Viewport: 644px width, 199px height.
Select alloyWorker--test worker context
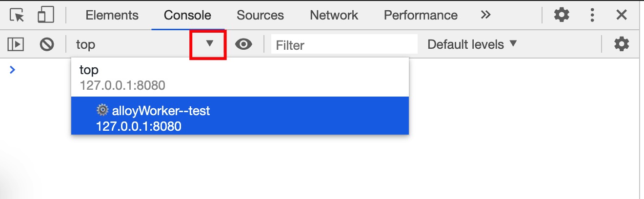(240, 118)
